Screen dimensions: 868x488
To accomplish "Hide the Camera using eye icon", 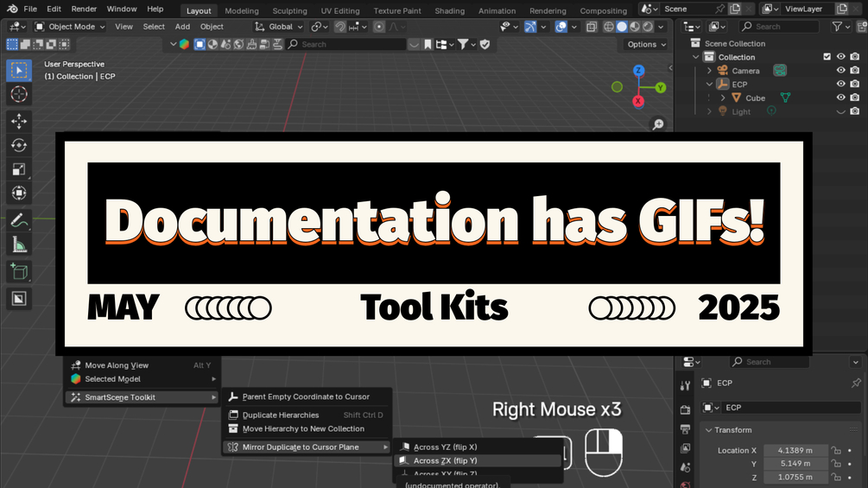I will click(841, 70).
